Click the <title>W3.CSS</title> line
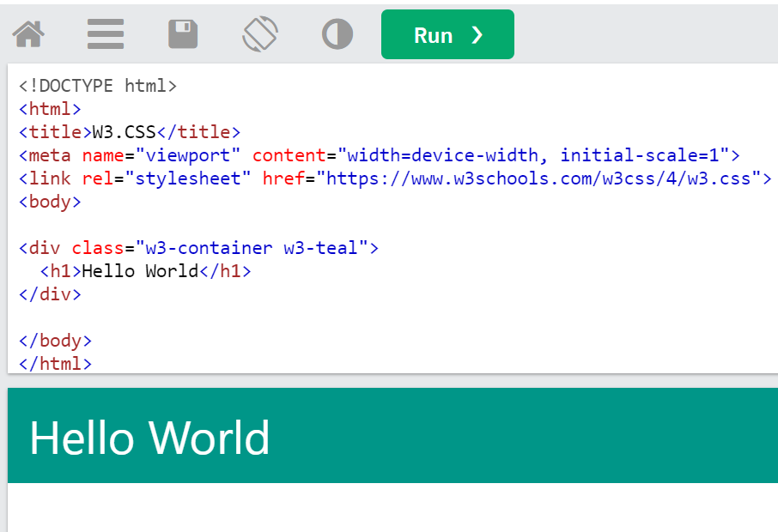The height and width of the screenshot is (532, 778). click(130, 132)
